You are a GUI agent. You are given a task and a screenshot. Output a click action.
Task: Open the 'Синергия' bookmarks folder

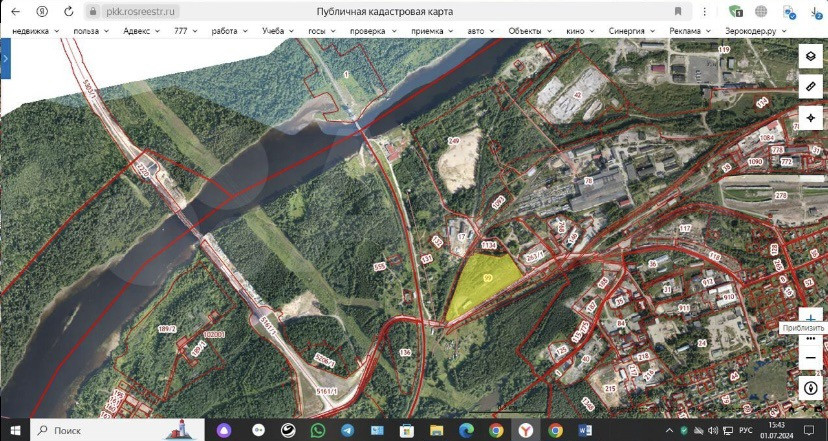pyautogui.click(x=632, y=31)
